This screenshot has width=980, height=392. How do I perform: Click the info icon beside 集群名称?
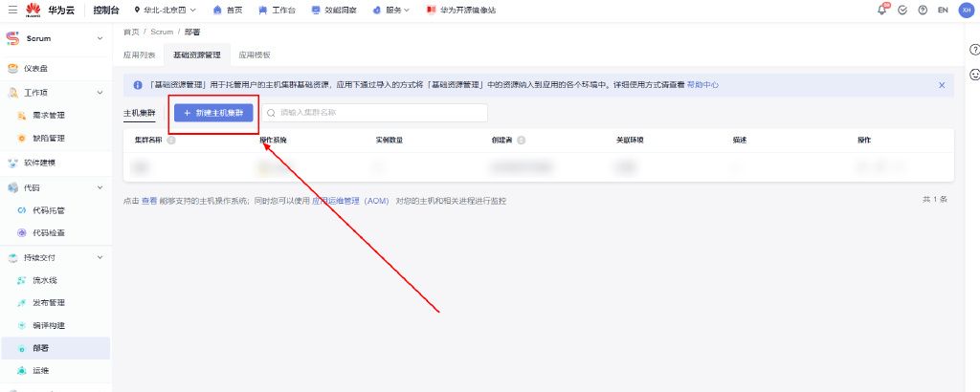click(x=171, y=141)
